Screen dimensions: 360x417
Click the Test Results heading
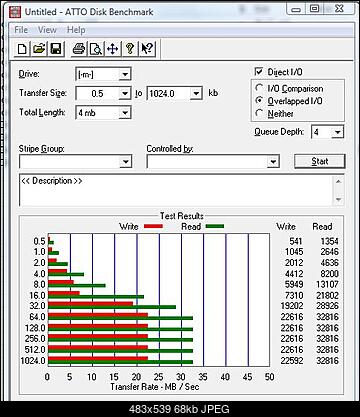tap(181, 216)
